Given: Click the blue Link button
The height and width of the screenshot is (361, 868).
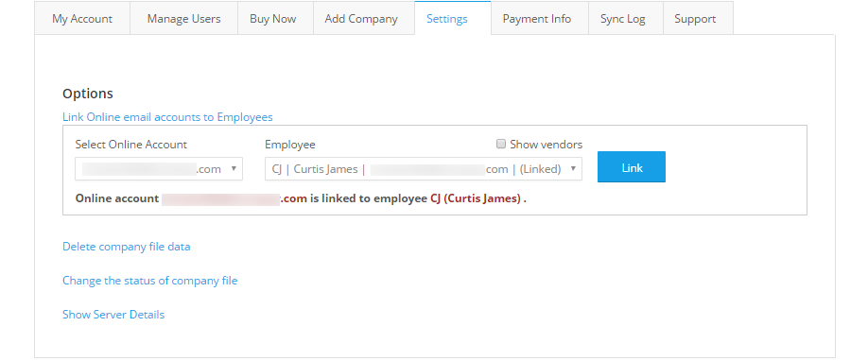Looking at the screenshot, I should [x=631, y=166].
